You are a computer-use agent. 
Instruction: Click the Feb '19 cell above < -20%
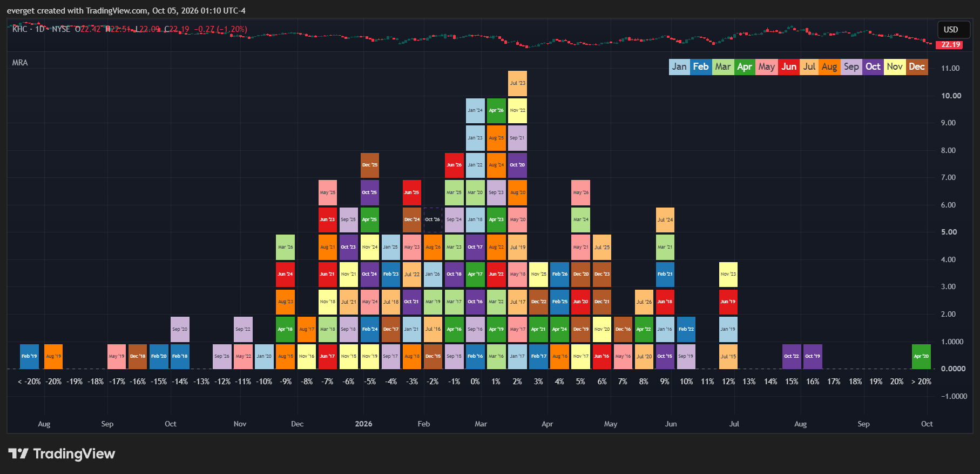tap(29, 356)
